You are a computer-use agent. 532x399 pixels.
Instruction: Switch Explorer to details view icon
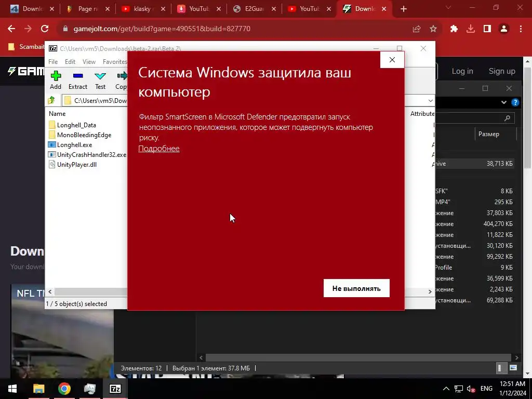coord(499,368)
